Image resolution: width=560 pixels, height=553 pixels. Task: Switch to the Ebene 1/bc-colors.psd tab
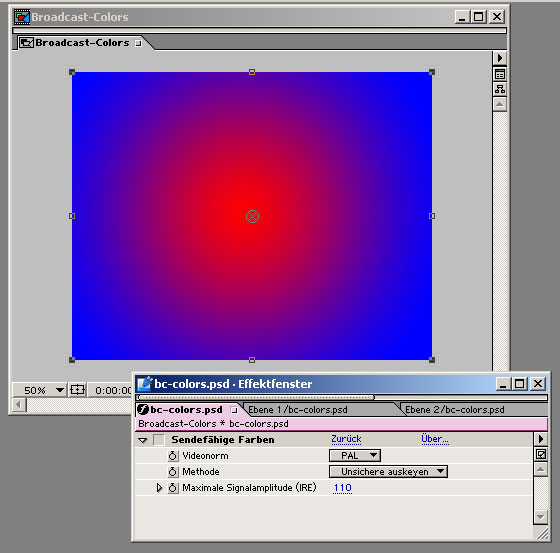click(298, 409)
